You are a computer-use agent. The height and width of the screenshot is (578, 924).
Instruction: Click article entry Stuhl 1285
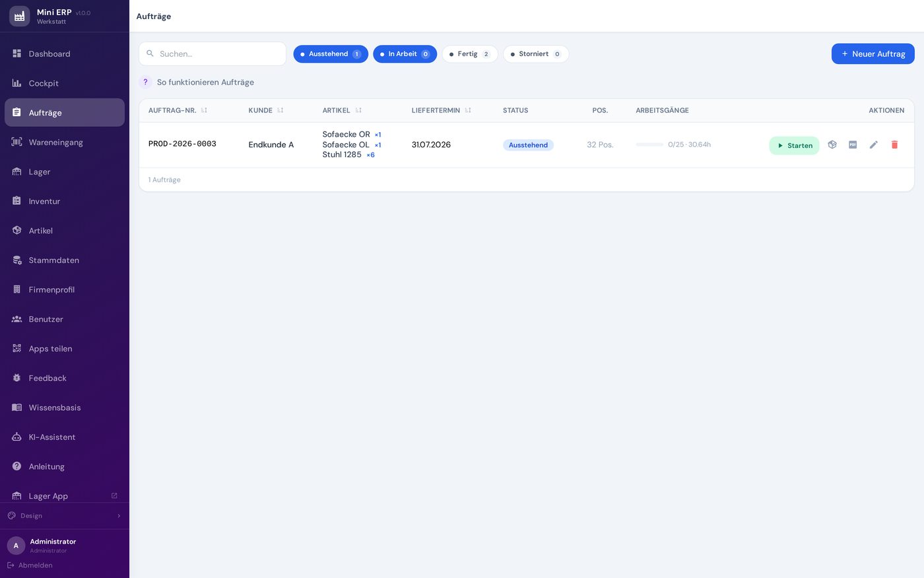coord(342,155)
